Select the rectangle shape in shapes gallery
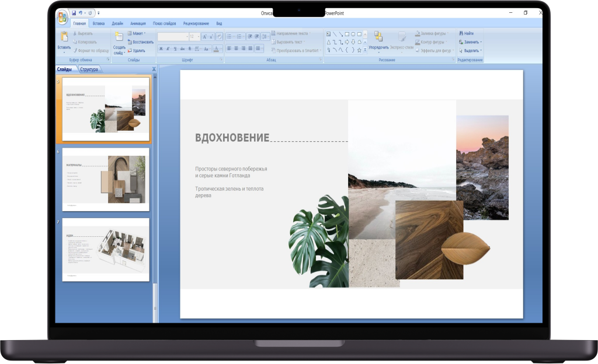Viewport: 598px width, 364px height. (347, 34)
